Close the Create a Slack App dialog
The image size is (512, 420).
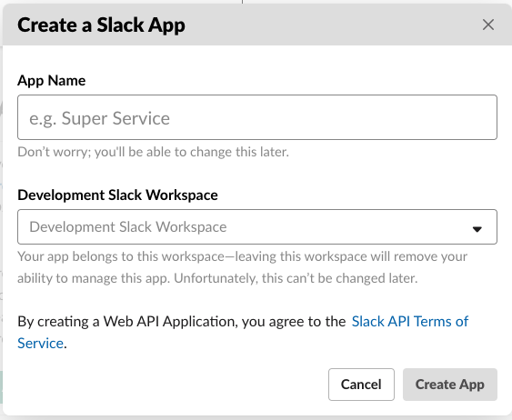tap(488, 25)
